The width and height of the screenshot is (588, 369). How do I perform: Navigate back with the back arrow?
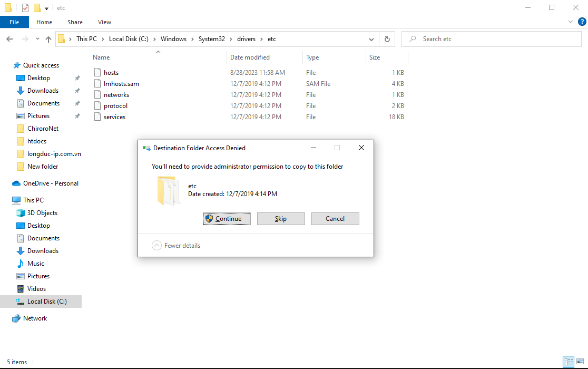click(x=9, y=40)
